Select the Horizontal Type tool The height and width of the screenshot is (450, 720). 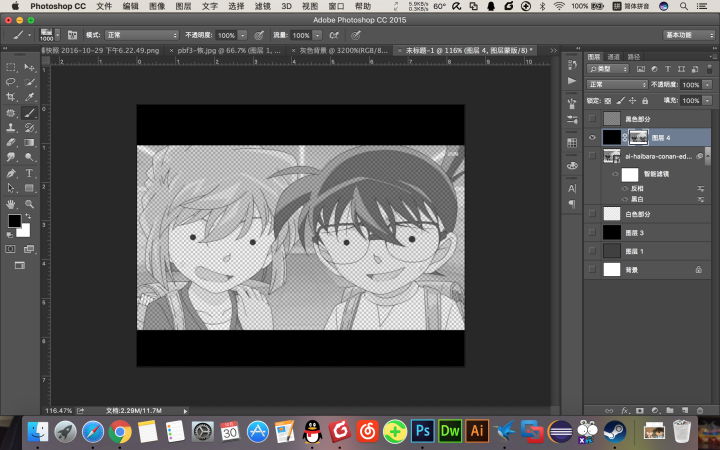coord(29,173)
